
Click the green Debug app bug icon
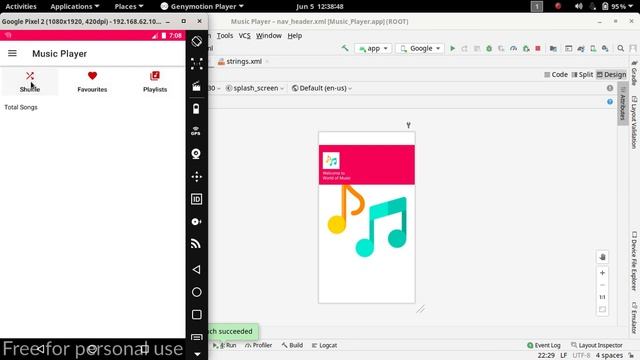point(489,48)
